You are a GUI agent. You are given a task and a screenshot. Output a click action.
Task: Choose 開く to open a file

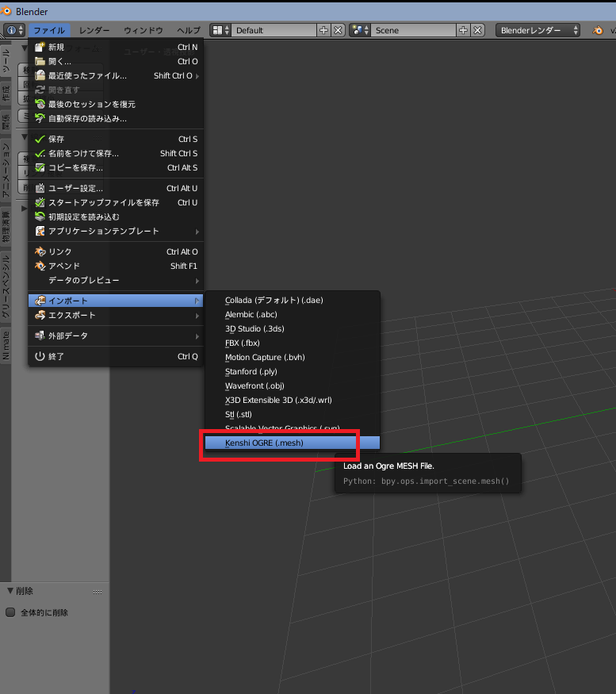click(116, 61)
